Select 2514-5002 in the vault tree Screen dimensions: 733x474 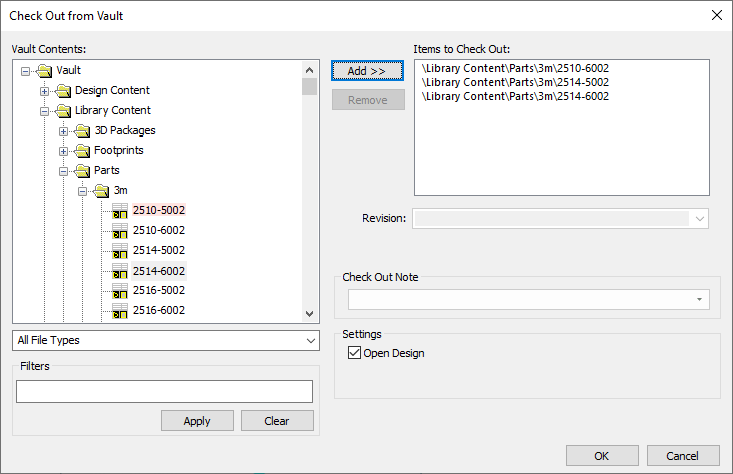pyautogui.click(x=158, y=250)
